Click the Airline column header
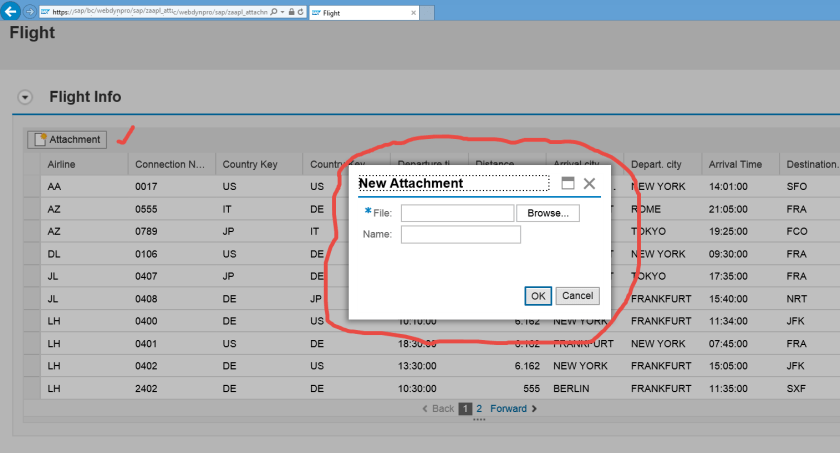 (61, 165)
